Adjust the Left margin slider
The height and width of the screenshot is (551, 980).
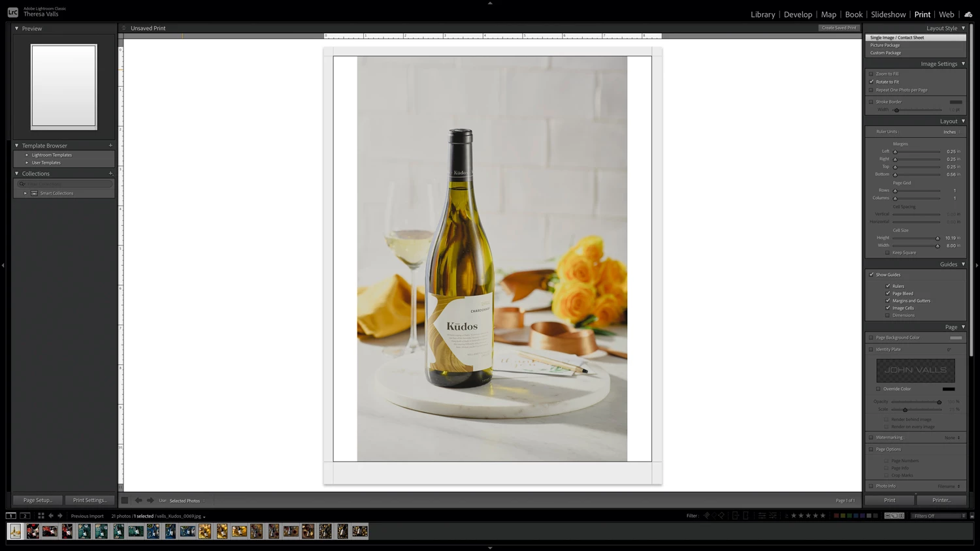pyautogui.click(x=895, y=151)
